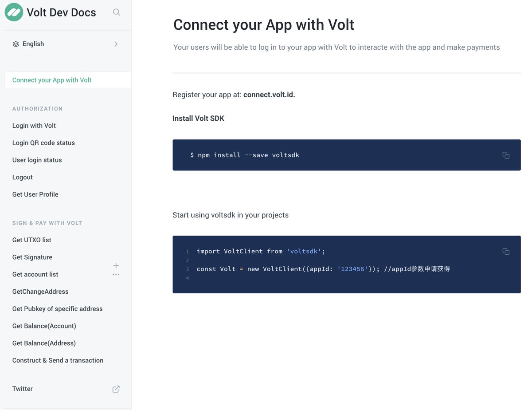Click the layers icon beside English
The height and width of the screenshot is (410, 532).
pos(16,44)
